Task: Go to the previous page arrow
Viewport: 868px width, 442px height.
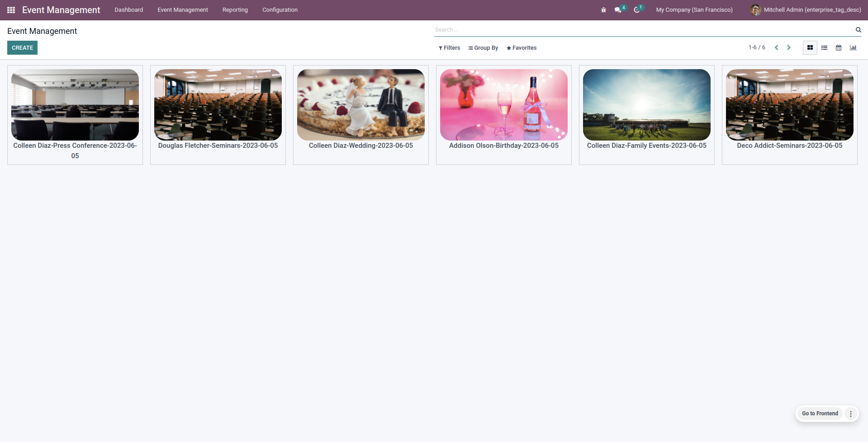Action: (x=776, y=47)
